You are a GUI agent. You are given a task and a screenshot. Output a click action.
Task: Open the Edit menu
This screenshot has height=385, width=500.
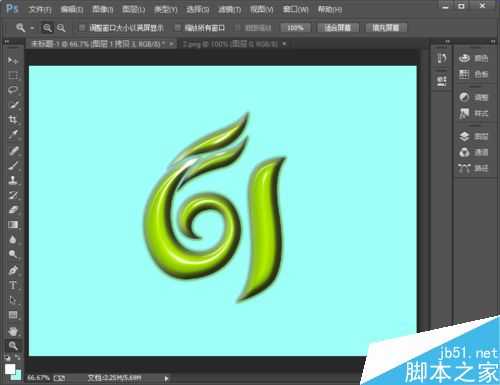click(x=72, y=10)
